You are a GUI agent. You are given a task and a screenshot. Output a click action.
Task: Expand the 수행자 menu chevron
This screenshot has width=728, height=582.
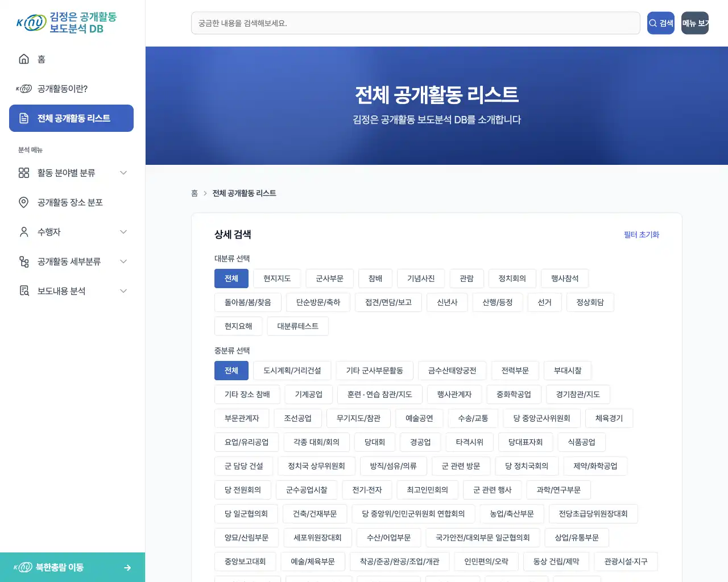tap(123, 232)
